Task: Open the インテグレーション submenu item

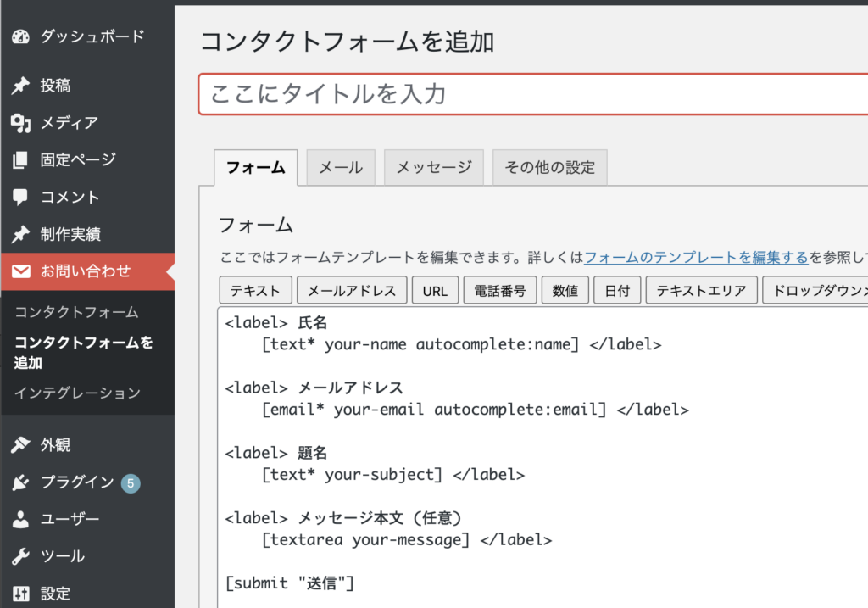Action: (x=77, y=393)
